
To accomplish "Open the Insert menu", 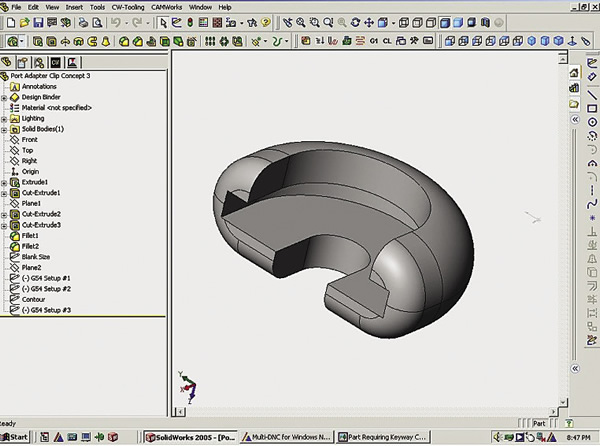I will [74, 7].
